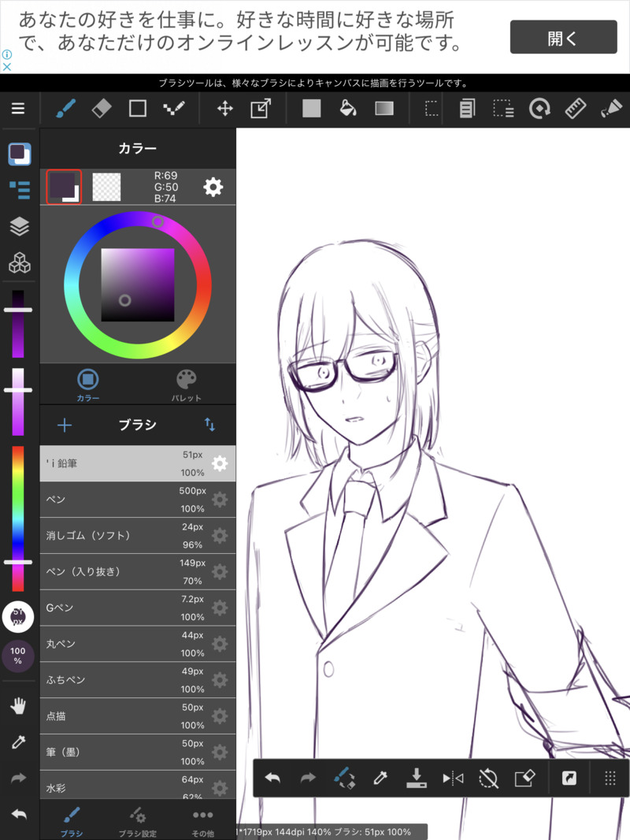Select the Hand pan tool
Image resolution: width=630 pixels, height=840 pixels.
[x=18, y=706]
